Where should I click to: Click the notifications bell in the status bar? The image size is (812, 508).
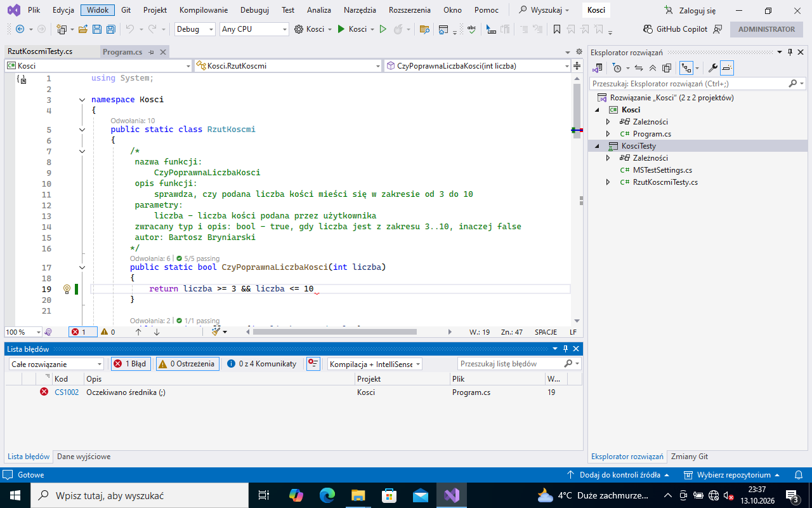point(798,475)
